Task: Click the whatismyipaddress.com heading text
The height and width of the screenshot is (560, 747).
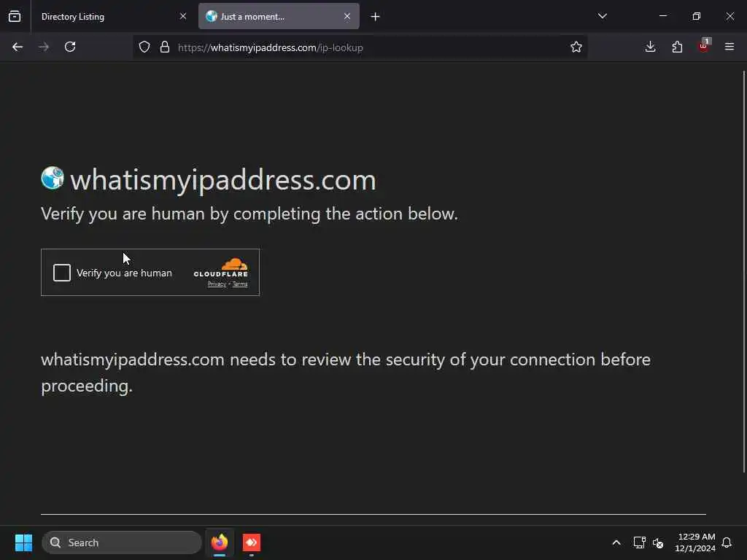Action: coord(223,181)
